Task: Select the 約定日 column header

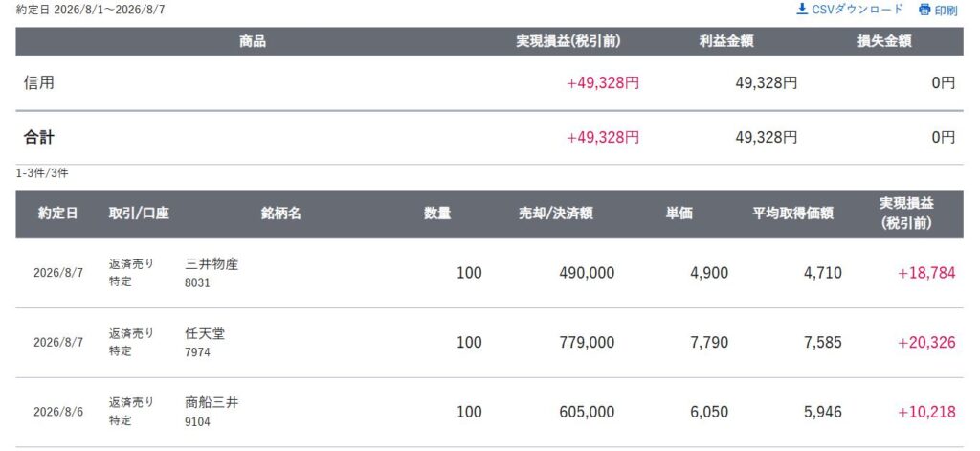Action: [57, 214]
